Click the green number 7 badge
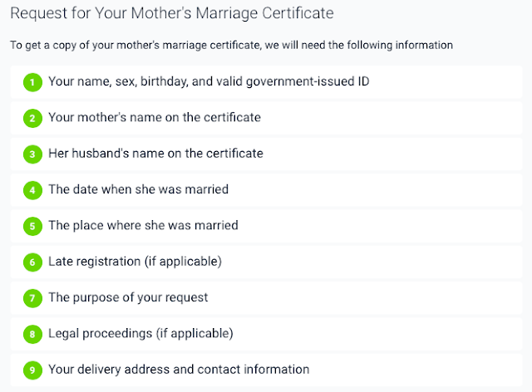Image resolution: width=532 pixels, height=392 pixels. click(32, 297)
